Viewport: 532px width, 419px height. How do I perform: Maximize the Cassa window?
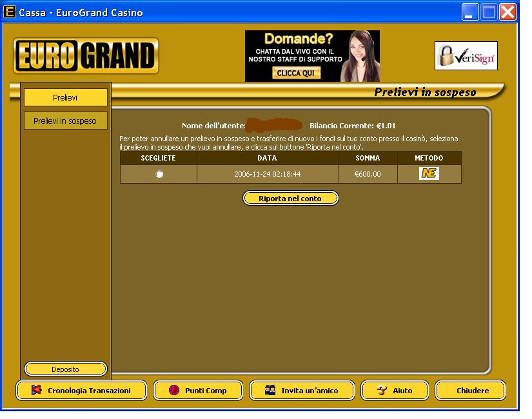489,12
